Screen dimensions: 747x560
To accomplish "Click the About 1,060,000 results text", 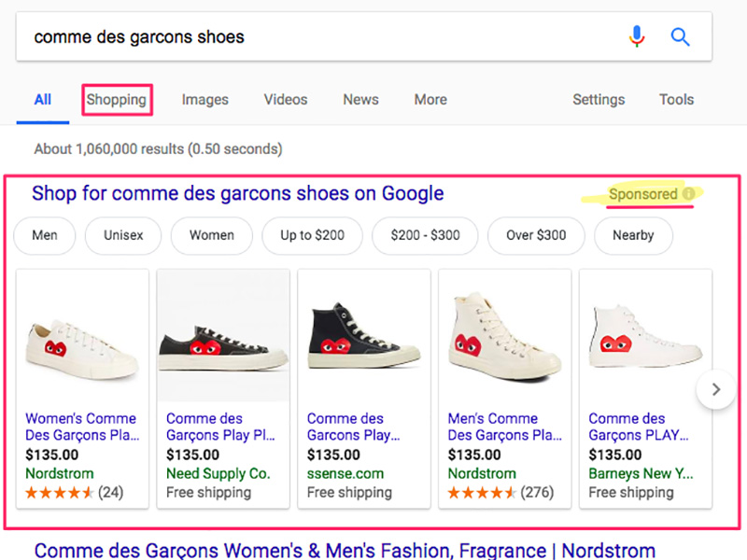I will pyautogui.click(x=158, y=149).
